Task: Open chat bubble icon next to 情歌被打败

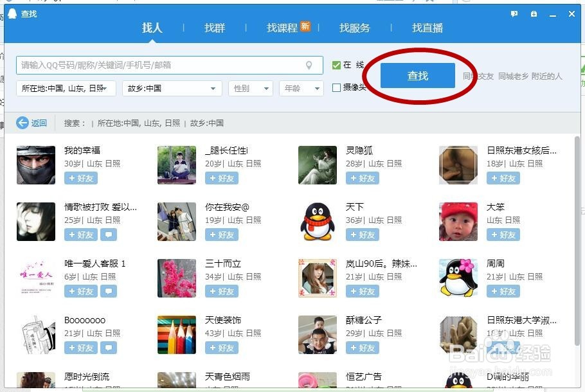Action: coord(108,235)
